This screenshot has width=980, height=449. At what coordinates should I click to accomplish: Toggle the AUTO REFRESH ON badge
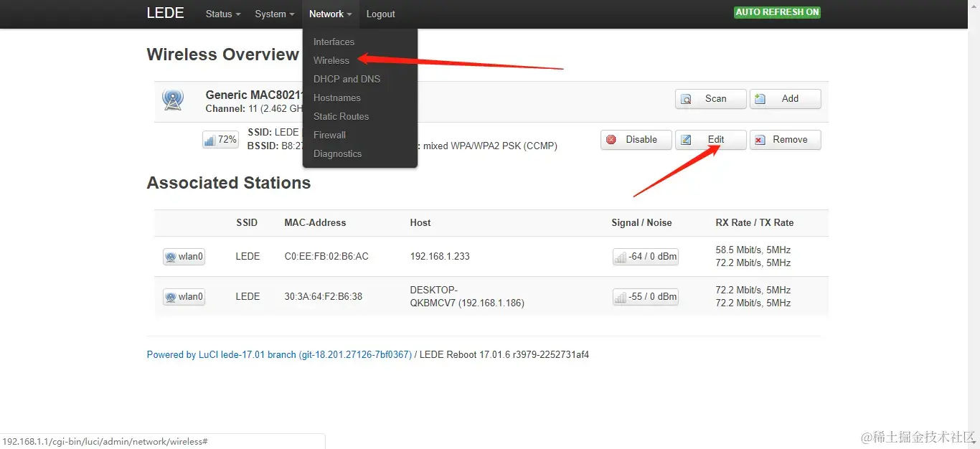point(777,12)
